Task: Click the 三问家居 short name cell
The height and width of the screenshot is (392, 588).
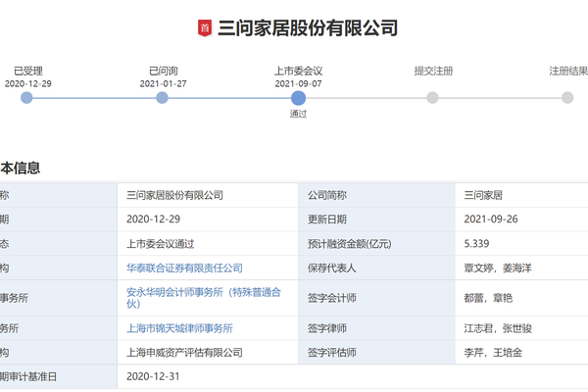Action: click(x=521, y=195)
